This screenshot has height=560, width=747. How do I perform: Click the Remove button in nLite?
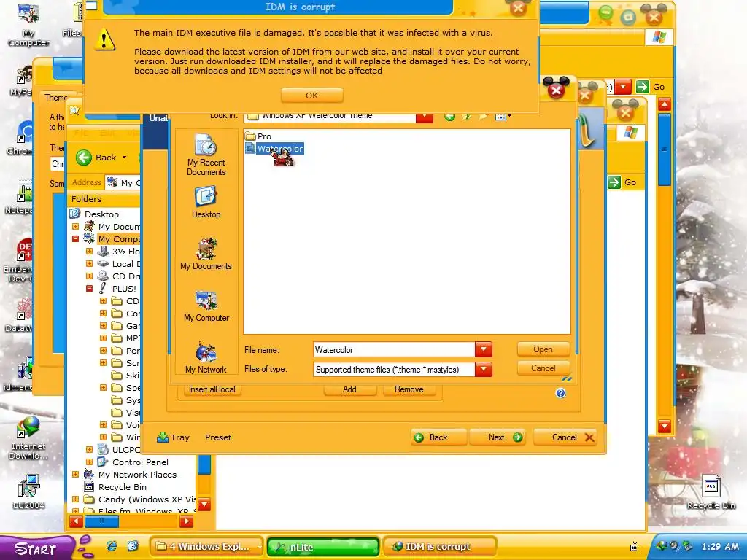point(409,389)
